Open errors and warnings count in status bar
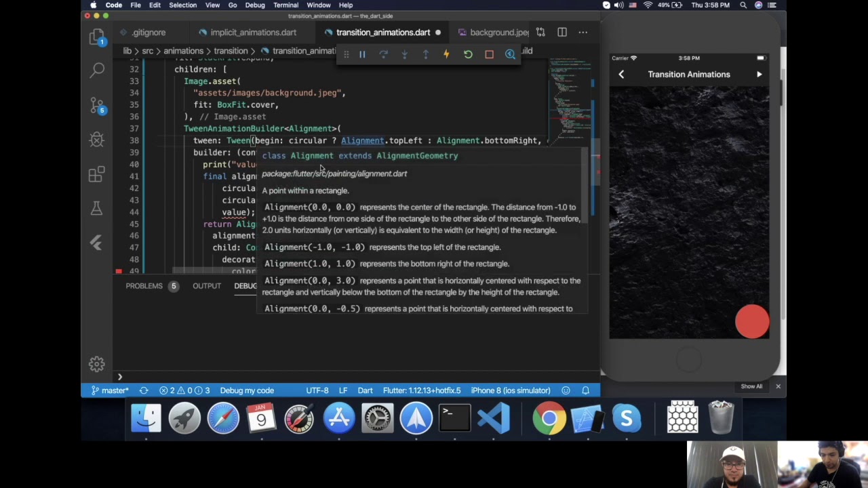This screenshot has width=868, height=488. click(x=184, y=390)
